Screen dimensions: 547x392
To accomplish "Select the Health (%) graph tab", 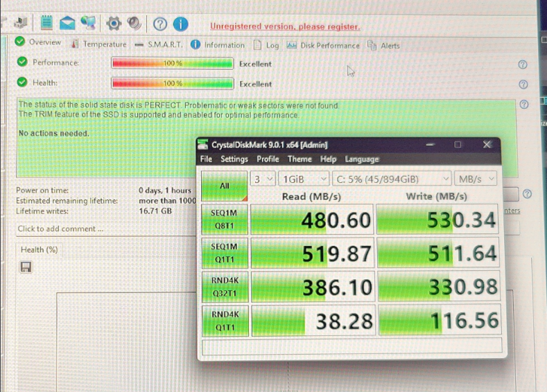I will click(x=39, y=250).
